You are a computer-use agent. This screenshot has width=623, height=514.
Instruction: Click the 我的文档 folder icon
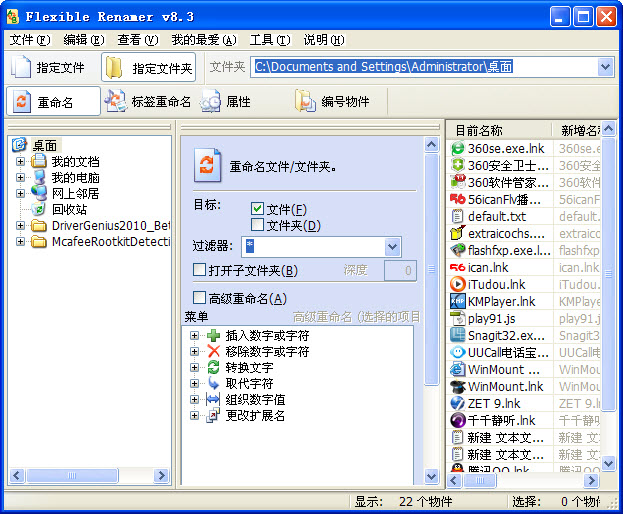pyautogui.click(x=39, y=161)
